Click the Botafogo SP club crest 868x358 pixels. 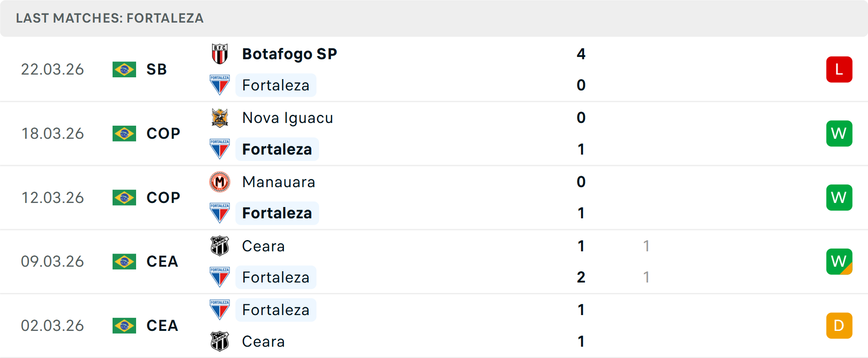pos(220,54)
